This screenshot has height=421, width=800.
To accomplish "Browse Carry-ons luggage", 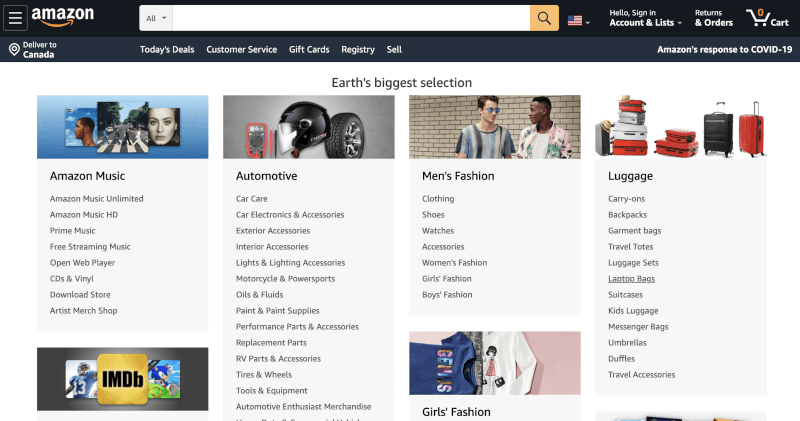I will click(626, 199).
